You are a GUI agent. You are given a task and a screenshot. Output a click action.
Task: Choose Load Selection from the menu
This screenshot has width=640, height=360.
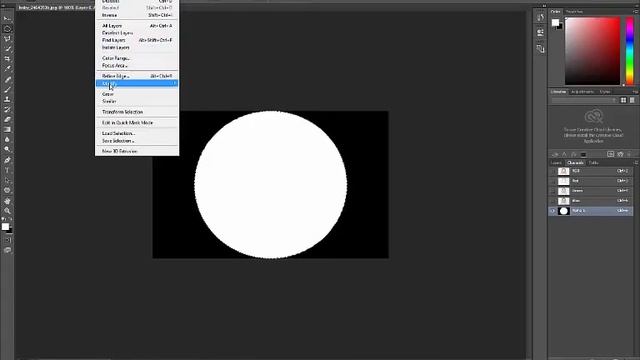[137, 133]
